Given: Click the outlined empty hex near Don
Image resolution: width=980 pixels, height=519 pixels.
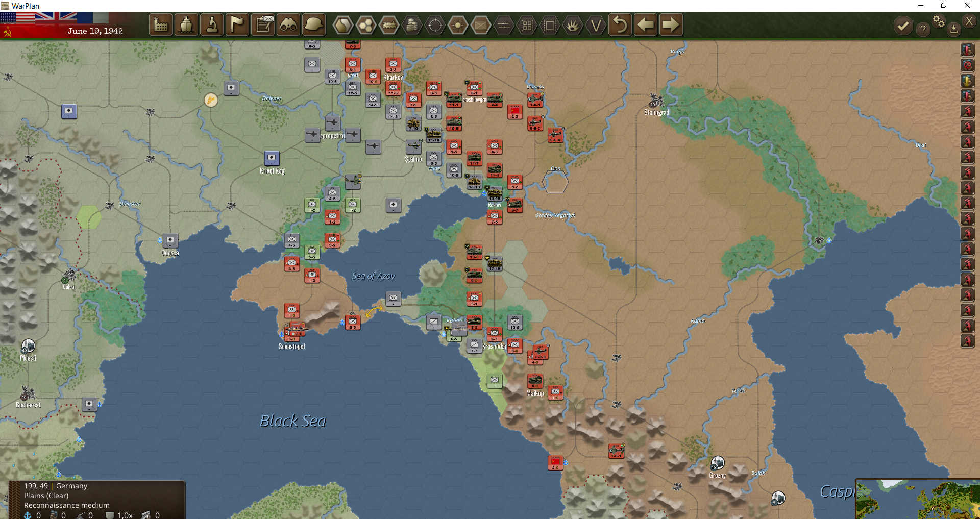Looking at the screenshot, I should coord(555,182).
